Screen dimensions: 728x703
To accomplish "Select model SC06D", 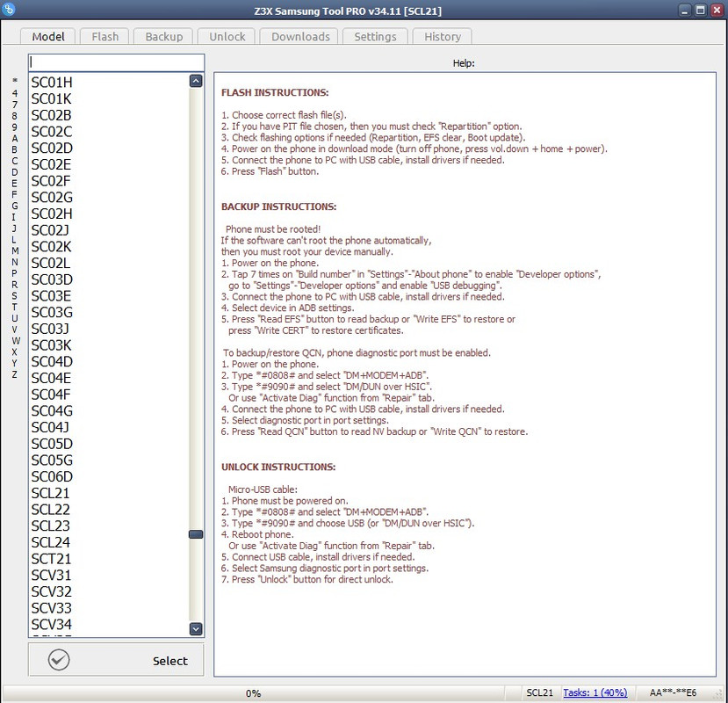I will (x=109, y=476).
